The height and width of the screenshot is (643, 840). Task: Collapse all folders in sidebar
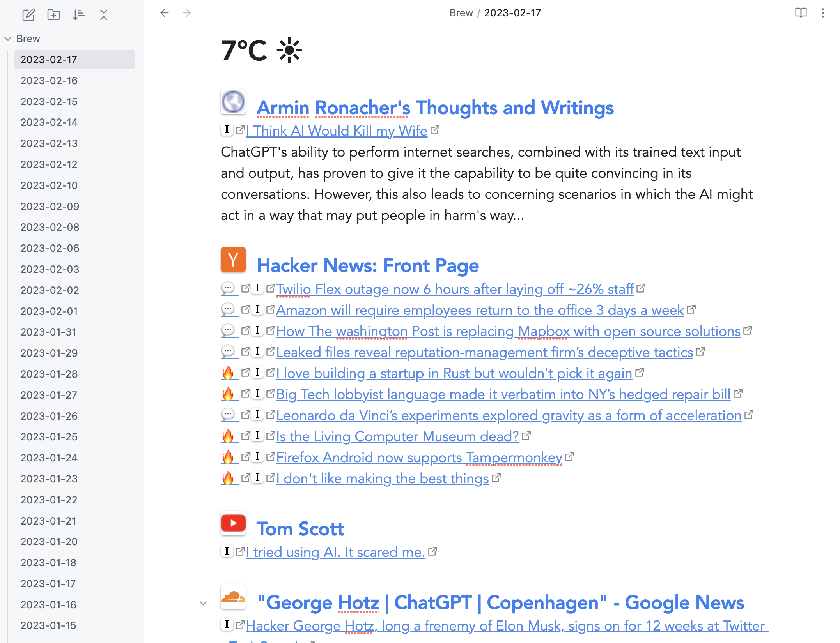point(103,15)
